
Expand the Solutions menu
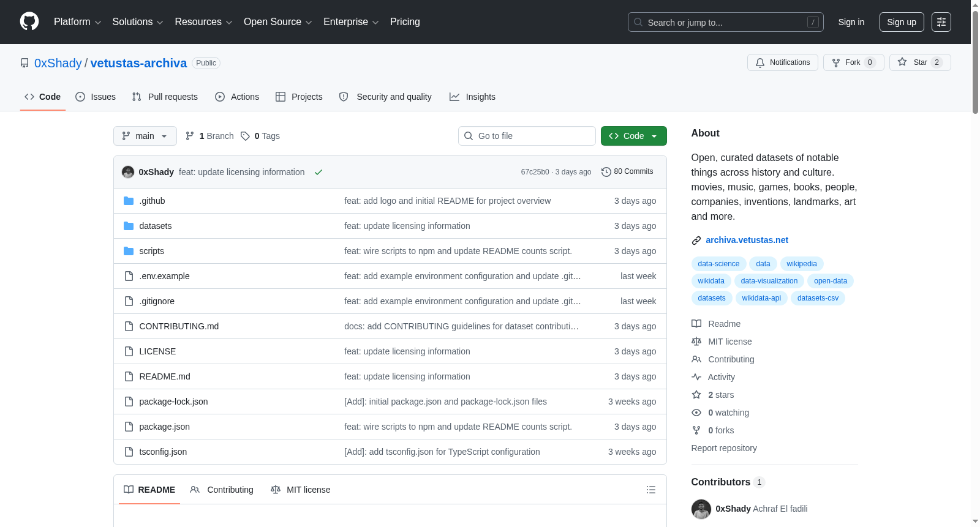(138, 22)
